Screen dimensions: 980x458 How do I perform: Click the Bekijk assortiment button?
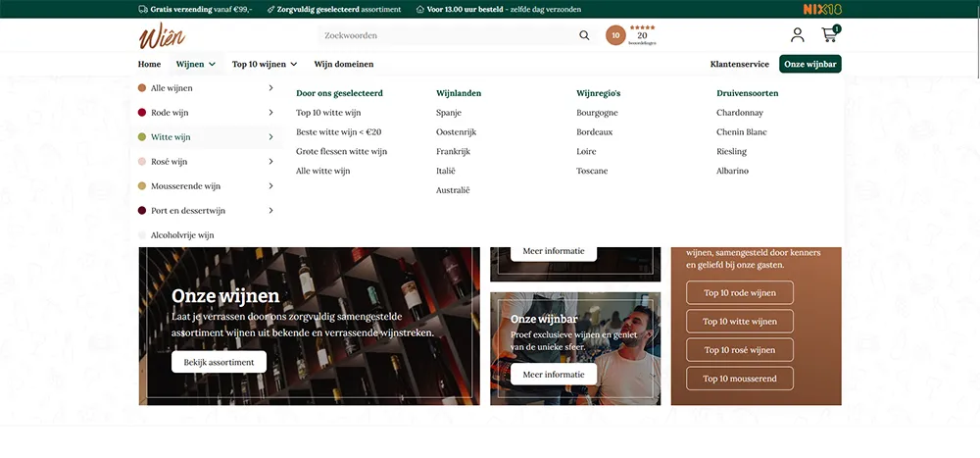pyautogui.click(x=219, y=362)
